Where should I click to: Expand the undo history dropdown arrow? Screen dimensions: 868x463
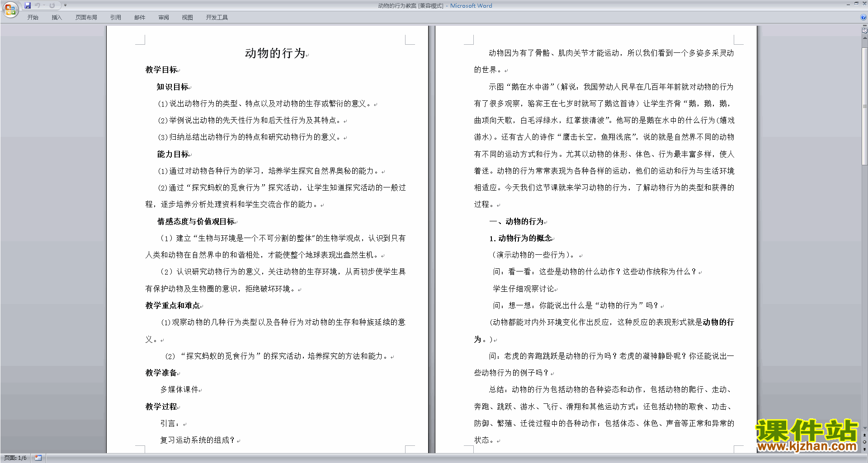coord(44,5)
